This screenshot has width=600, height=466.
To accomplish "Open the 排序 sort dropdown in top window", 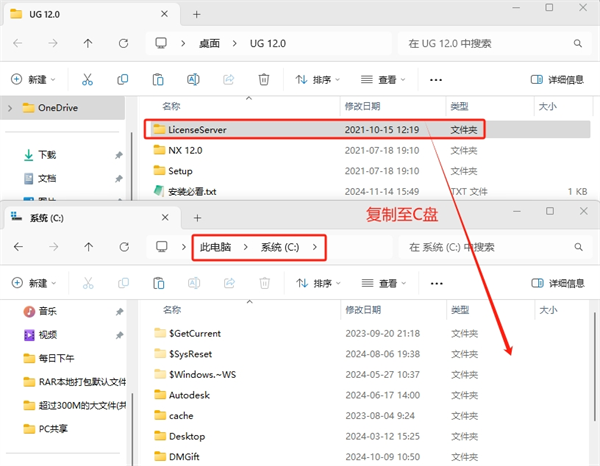I will click(x=319, y=80).
